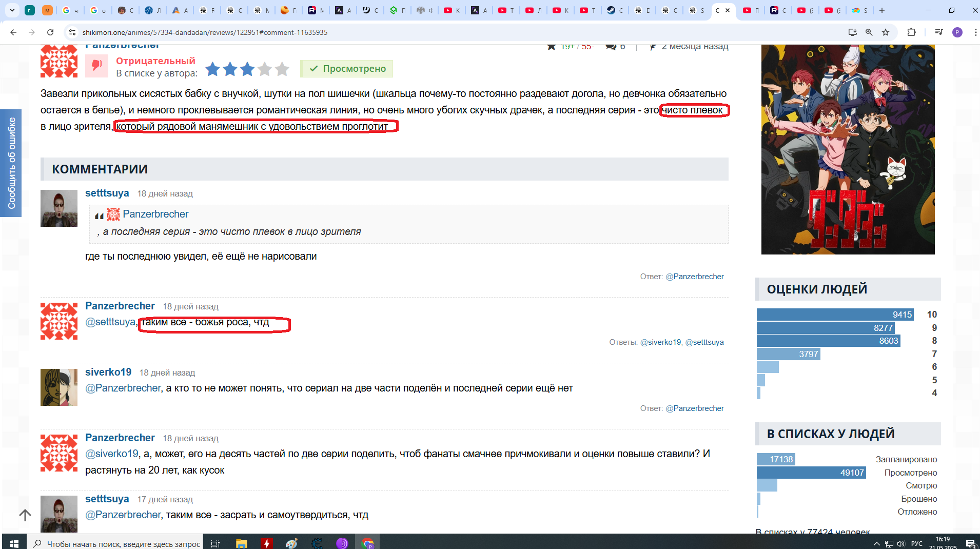Click the 18 дней назад timestamp of siverko19
Image resolution: width=980 pixels, height=549 pixels.
(x=167, y=373)
